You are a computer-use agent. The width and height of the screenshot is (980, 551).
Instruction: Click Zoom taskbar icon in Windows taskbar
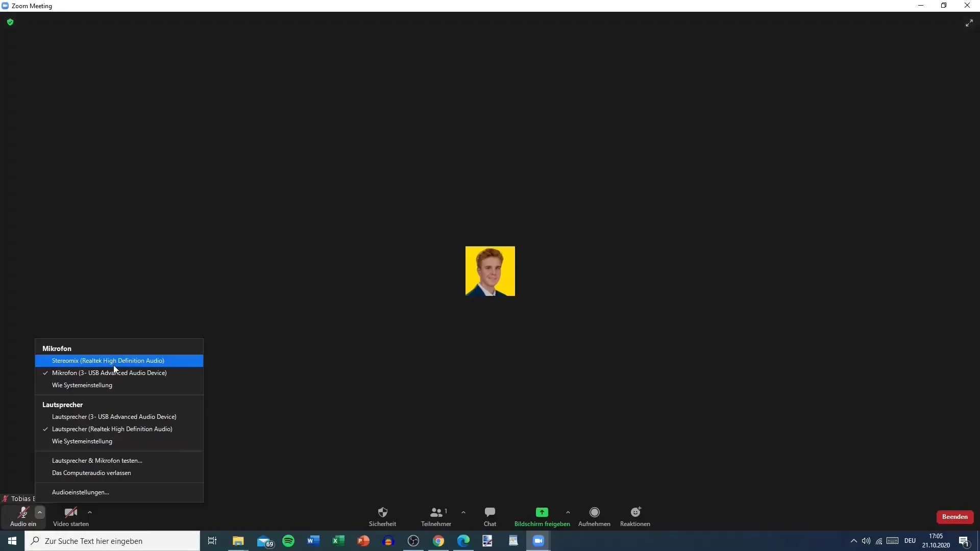(538, 540)
